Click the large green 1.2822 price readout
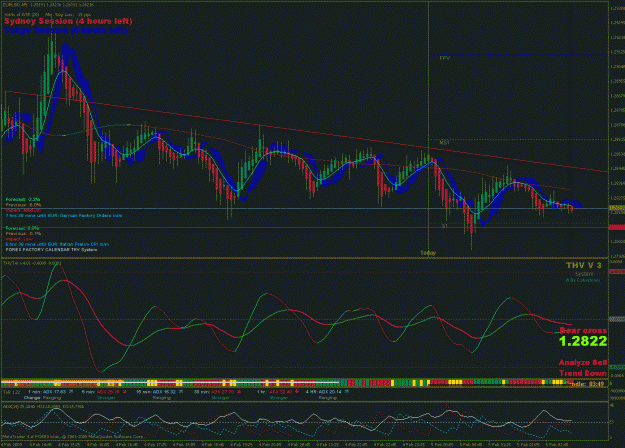 (x=583, y=341)
